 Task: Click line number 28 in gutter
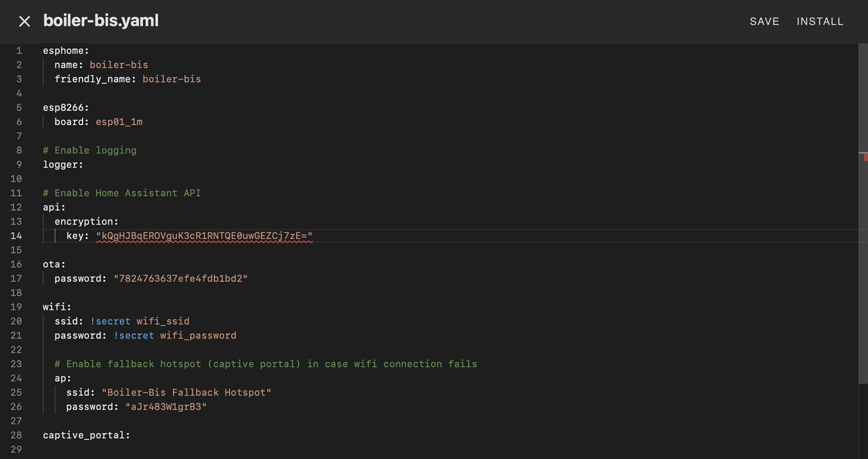pos(16,435)
